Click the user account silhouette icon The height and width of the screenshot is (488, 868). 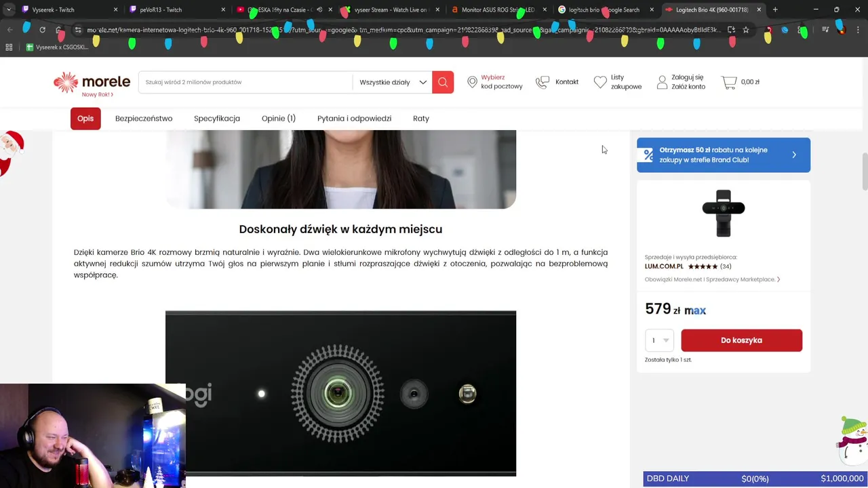coord(662,82)
